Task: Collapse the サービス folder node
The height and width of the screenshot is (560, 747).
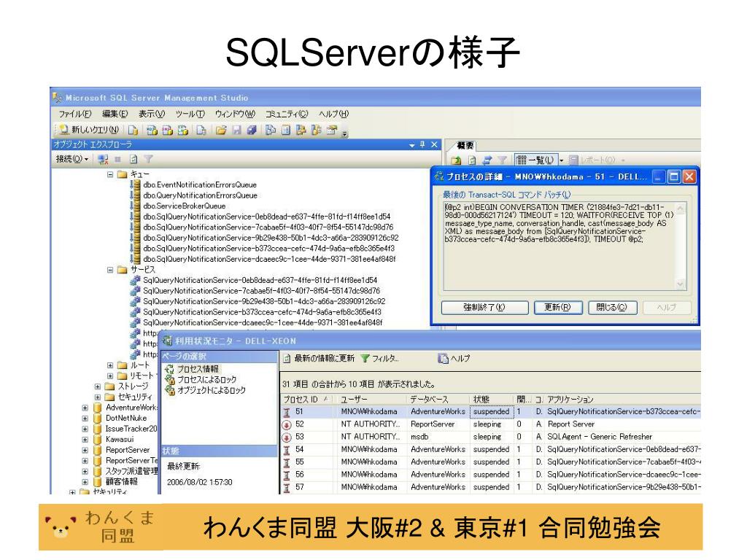Action: pyautogui.click(x=110, y=270)
